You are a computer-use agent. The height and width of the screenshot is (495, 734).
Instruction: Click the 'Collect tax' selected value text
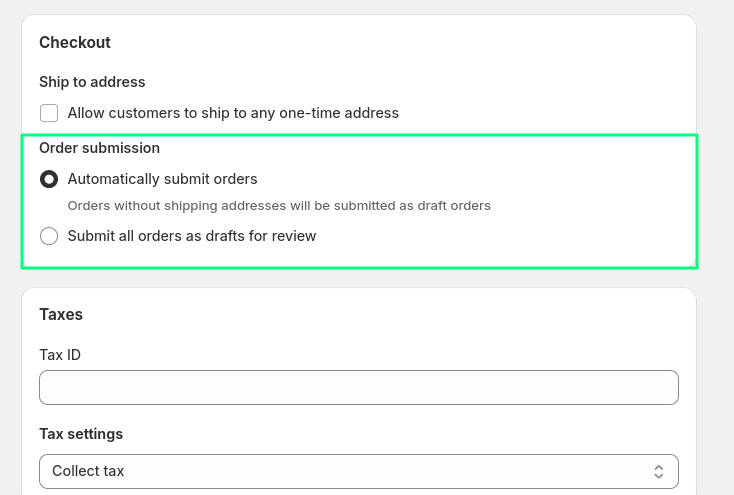(88, 471)
